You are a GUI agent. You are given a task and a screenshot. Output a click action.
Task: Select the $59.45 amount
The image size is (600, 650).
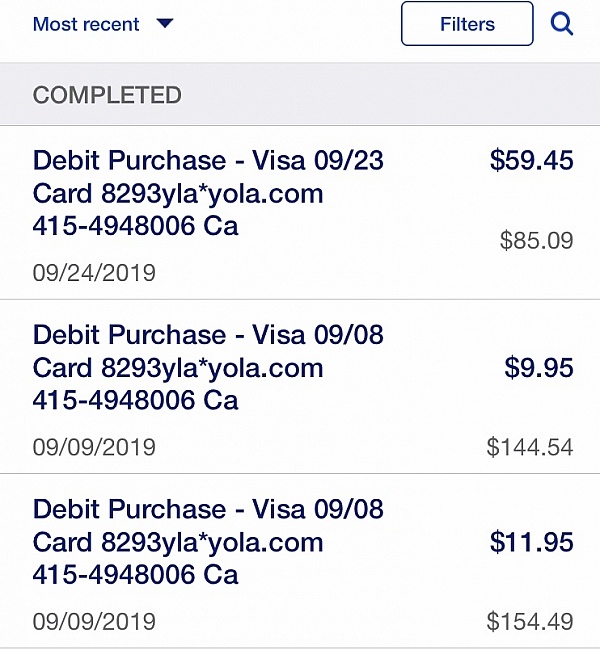(x=532, y=160)
